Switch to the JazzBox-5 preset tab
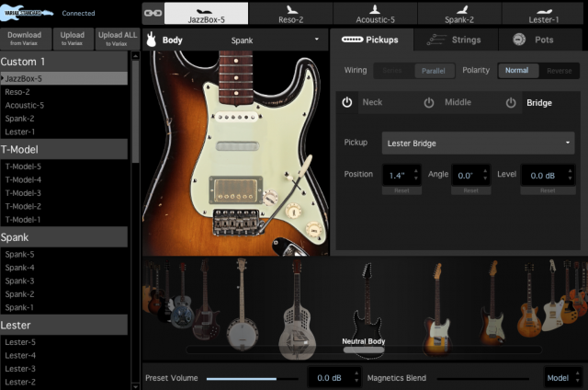This screenshot has width=588, height=390. (206, 13)
